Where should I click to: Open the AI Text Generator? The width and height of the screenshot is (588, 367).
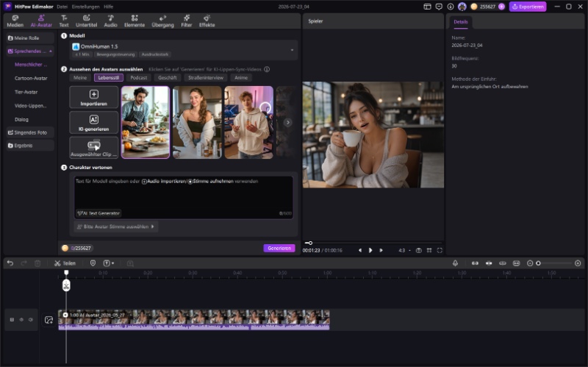[x=98, y=213]
